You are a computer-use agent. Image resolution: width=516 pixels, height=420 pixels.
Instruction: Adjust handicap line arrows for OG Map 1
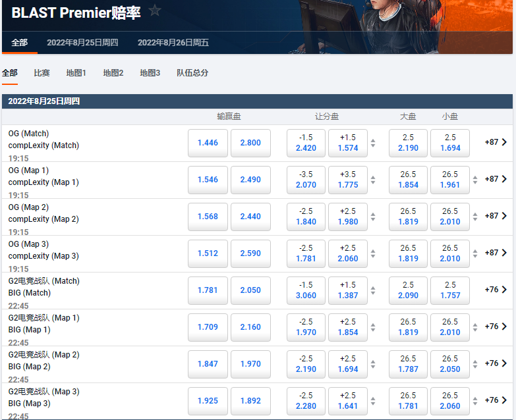click(373, 180)
